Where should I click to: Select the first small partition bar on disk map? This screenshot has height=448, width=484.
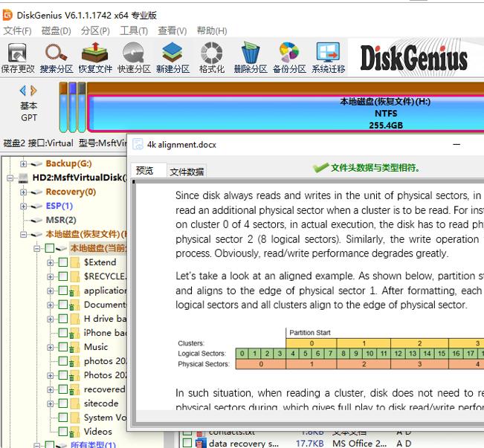click(x=63, y=107)
